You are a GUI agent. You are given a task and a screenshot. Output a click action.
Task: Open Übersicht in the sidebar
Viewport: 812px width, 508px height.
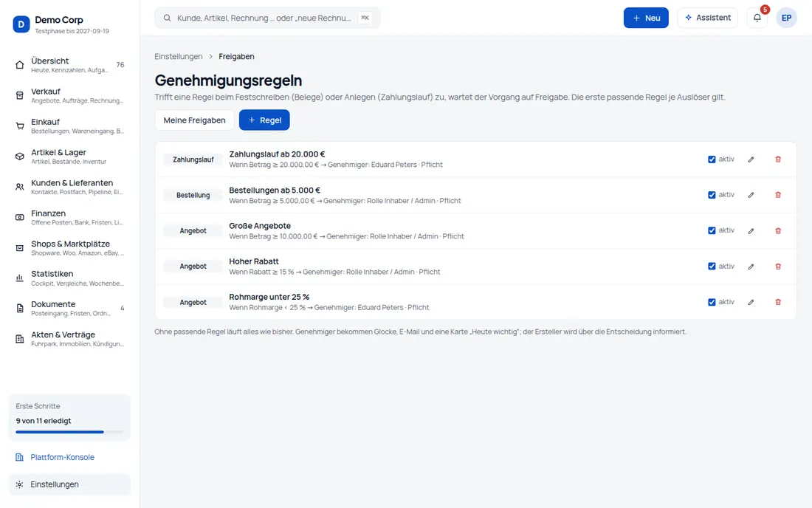69,65
